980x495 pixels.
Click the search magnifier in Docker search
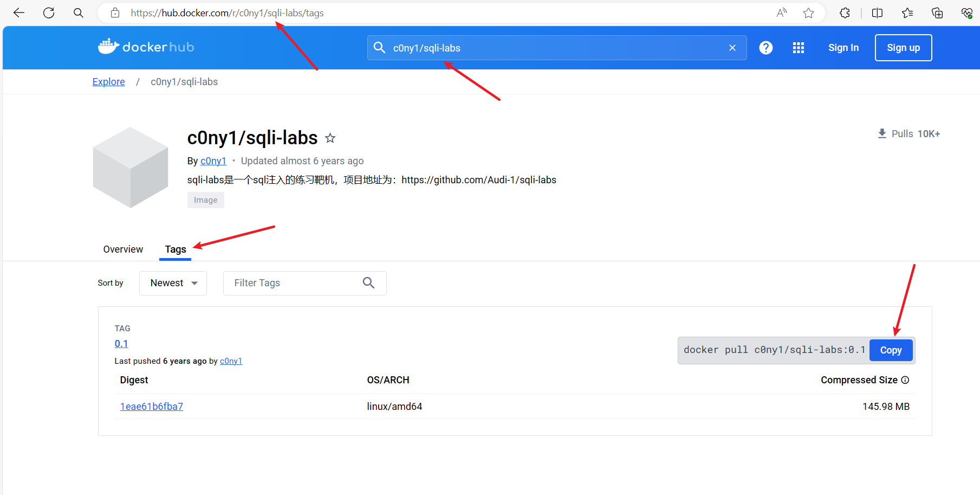tap(380, 48)
